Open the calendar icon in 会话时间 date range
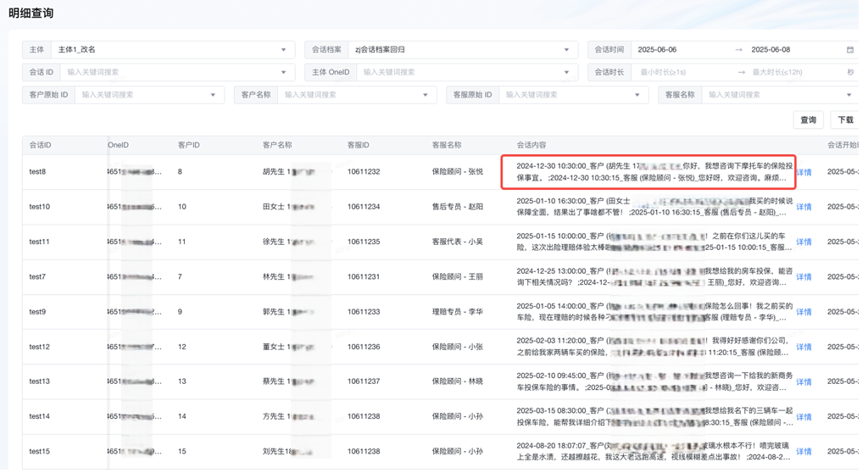868x473 pixels. 849,50
